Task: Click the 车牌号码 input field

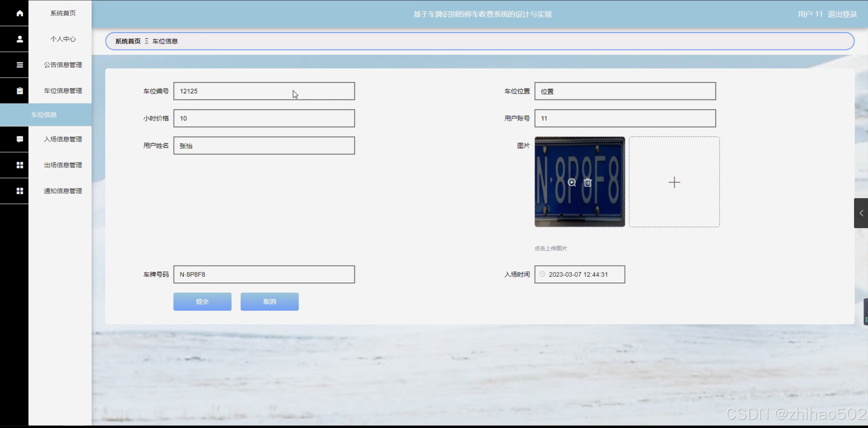Action: coord(264,274)
